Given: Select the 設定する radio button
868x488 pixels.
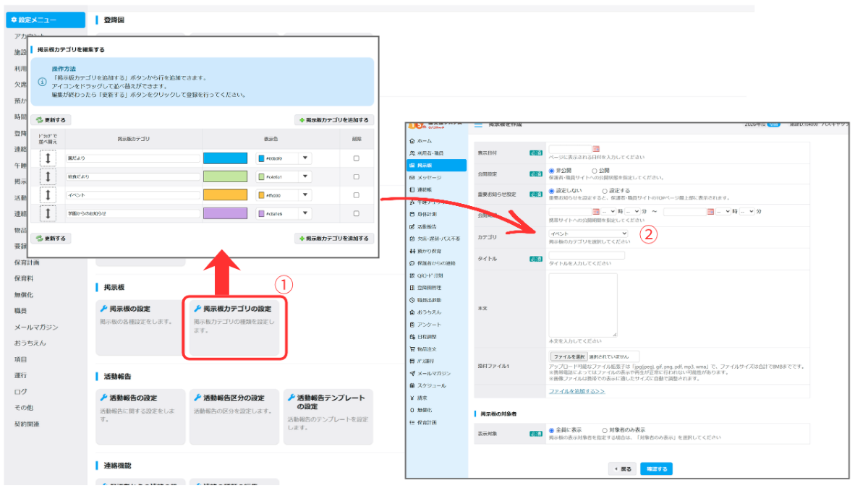Looking at the screenshot, I should point(605,191).
